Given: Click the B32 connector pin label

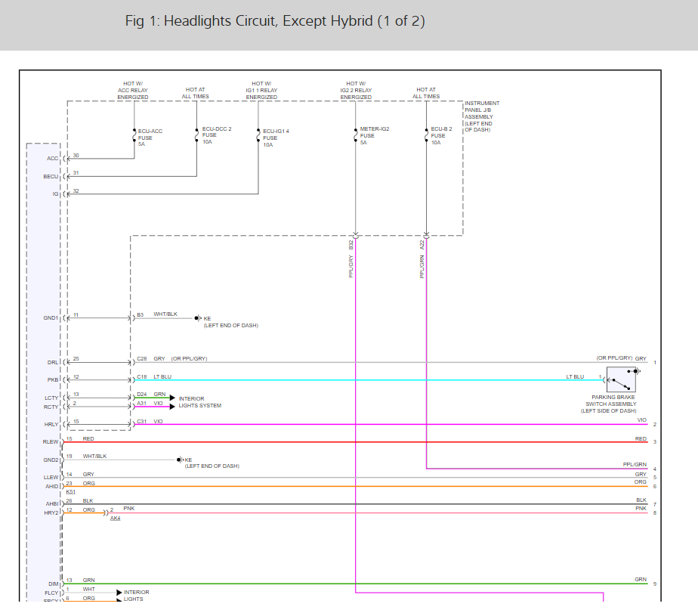Looking at the screenshot, I should 351,245.
